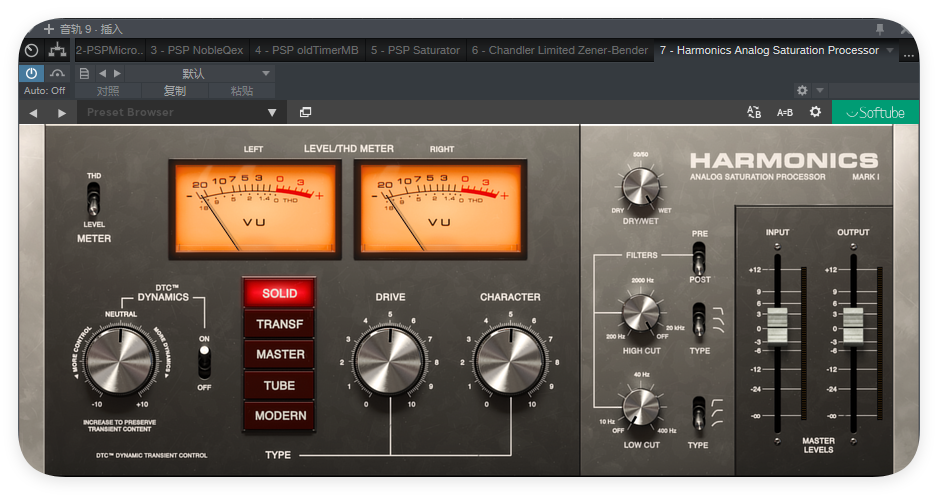Image resolution: width=938 pixels, height=495 pixels.
Task: Open the Preset Browser dropdown
Action: (182, 113)
